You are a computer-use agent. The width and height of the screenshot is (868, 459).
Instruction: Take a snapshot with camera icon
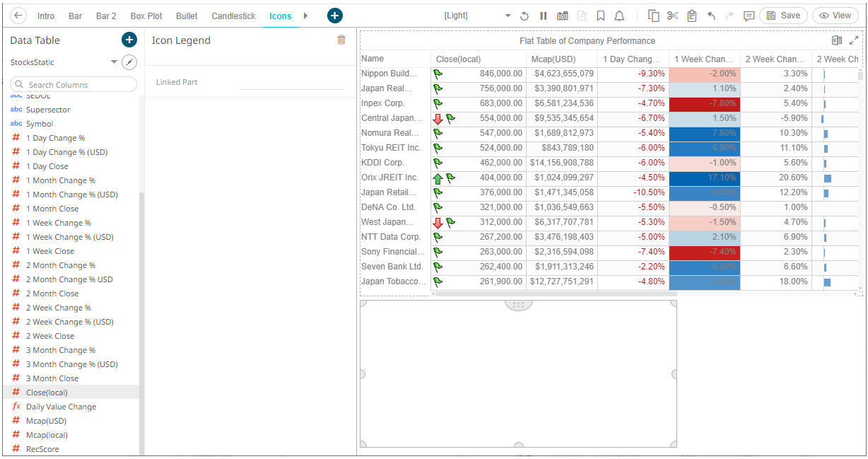click(x=562, y=16)
